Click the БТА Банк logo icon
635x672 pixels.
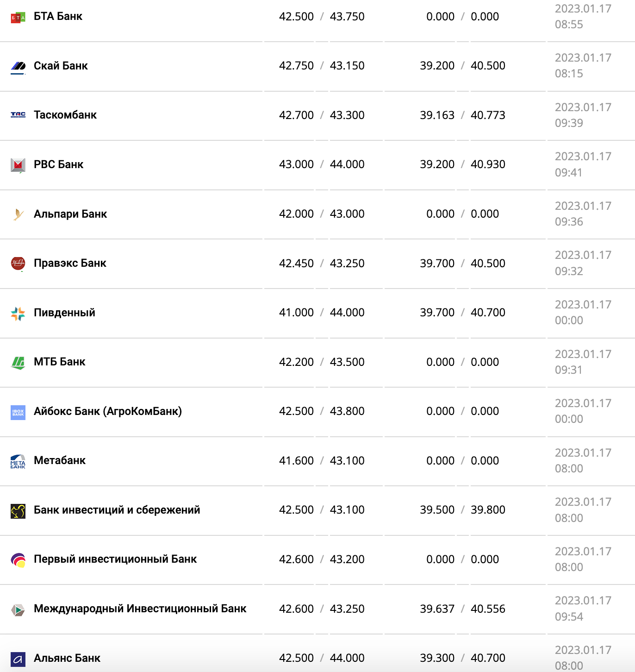point(18,18)
